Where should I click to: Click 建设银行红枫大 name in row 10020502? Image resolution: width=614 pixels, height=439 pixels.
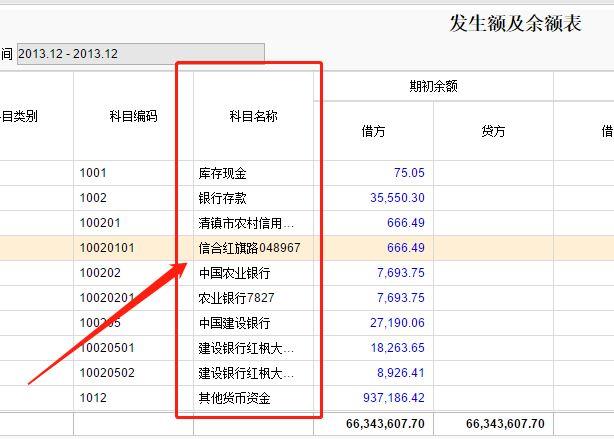click(246, 373)
